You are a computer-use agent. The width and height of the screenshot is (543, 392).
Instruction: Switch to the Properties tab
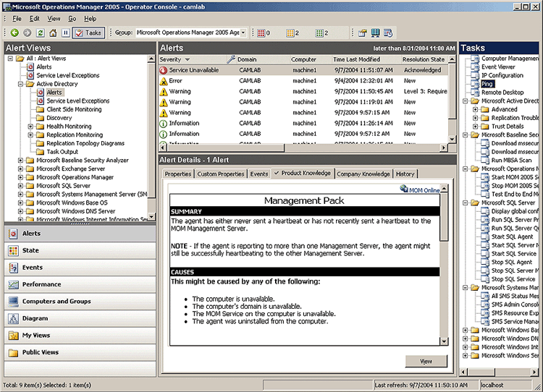177,174
